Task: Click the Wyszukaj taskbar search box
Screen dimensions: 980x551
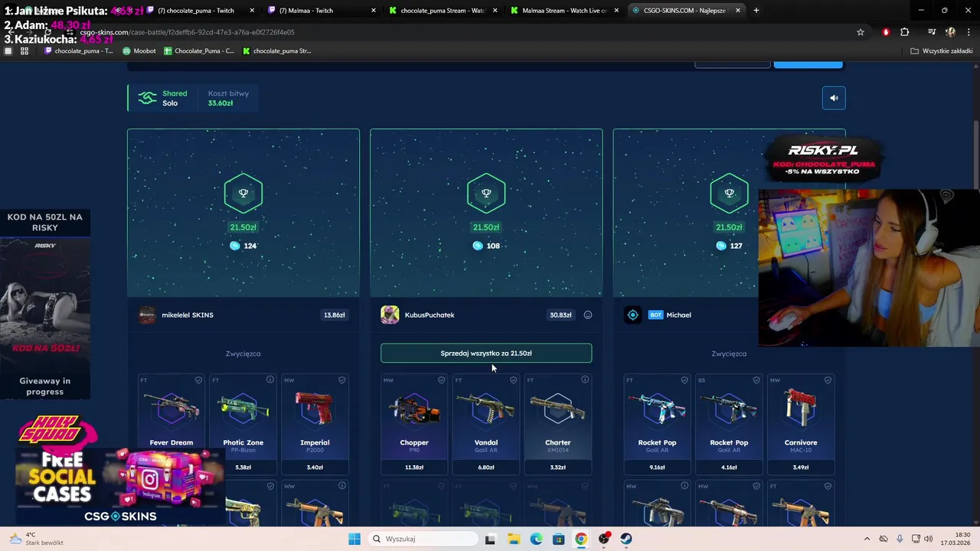Action: point(421,539)
